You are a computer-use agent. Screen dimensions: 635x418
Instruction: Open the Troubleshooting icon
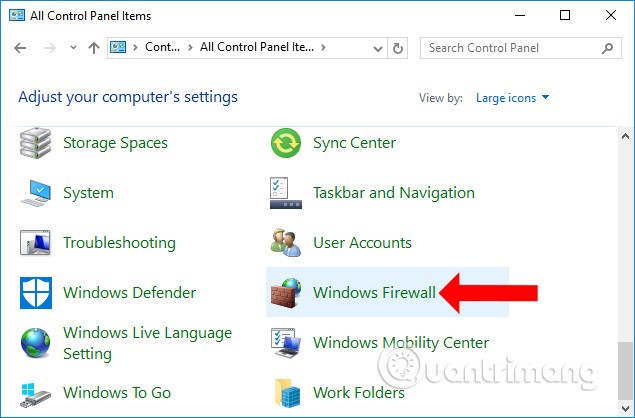tap(37, 243)
